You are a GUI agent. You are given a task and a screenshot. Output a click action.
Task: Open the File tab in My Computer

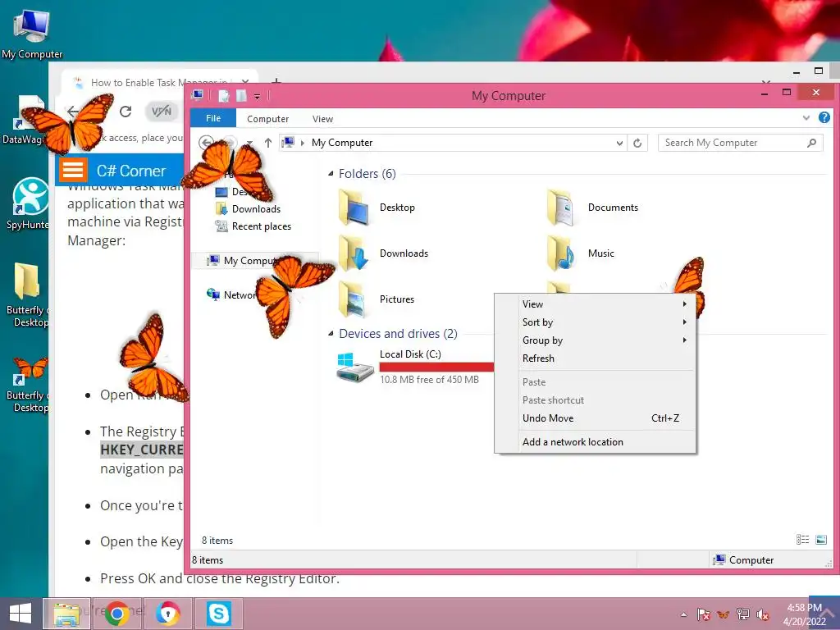tap(213, 118)
